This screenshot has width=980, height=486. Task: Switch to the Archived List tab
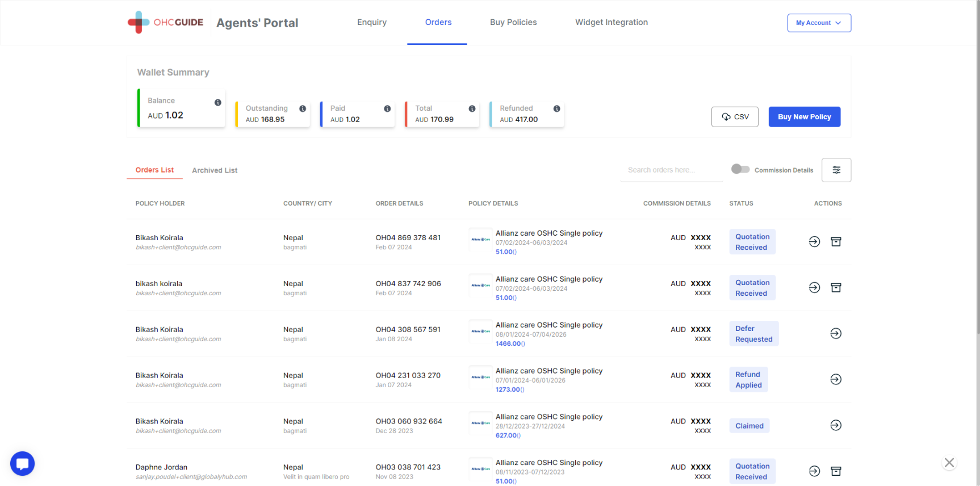pos(215,170)
